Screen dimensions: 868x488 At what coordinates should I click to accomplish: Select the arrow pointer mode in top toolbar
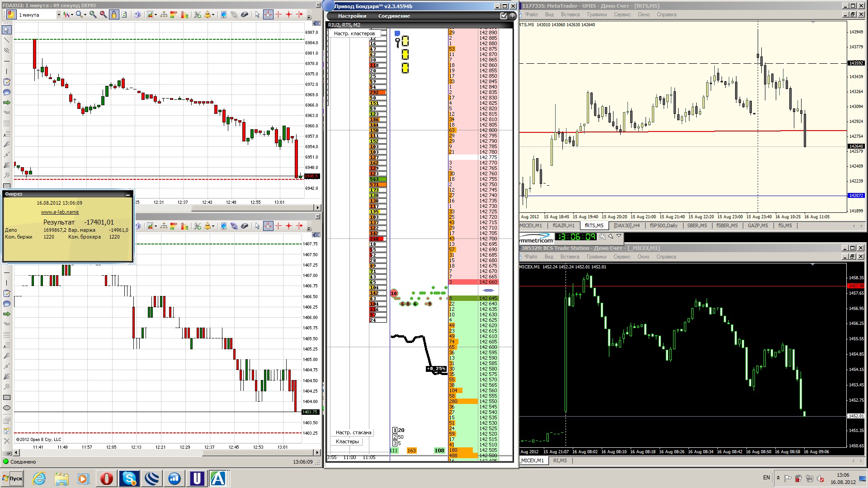(257, 15)
